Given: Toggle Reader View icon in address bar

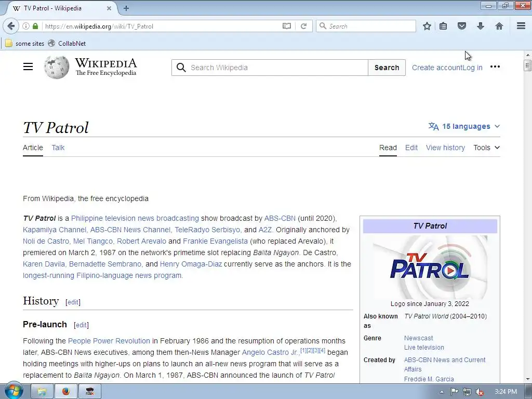Looking at the screenshot, I should point(287,26).
